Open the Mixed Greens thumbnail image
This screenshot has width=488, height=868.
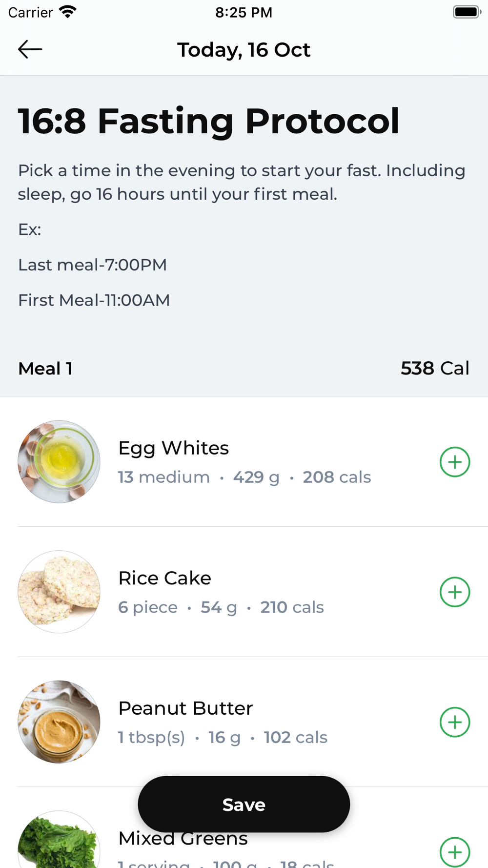tap(59, 840)
